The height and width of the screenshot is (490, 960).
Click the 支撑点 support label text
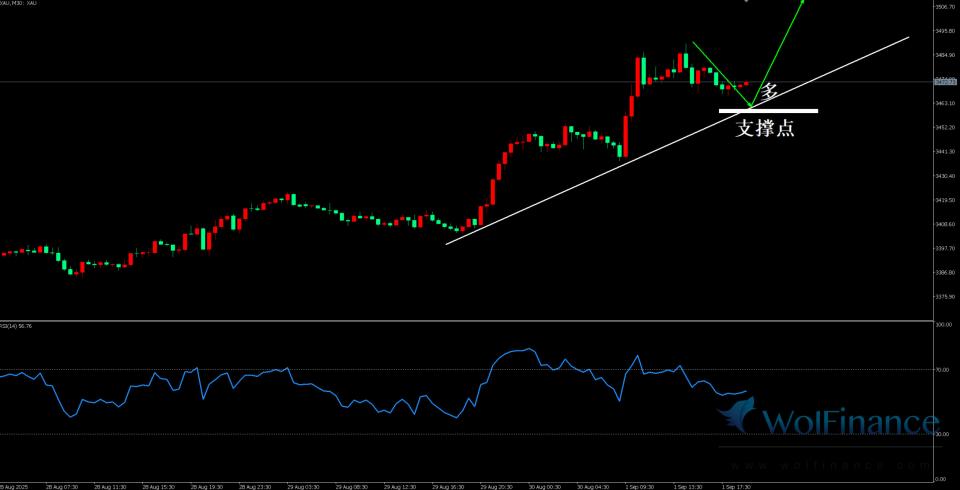765,128
